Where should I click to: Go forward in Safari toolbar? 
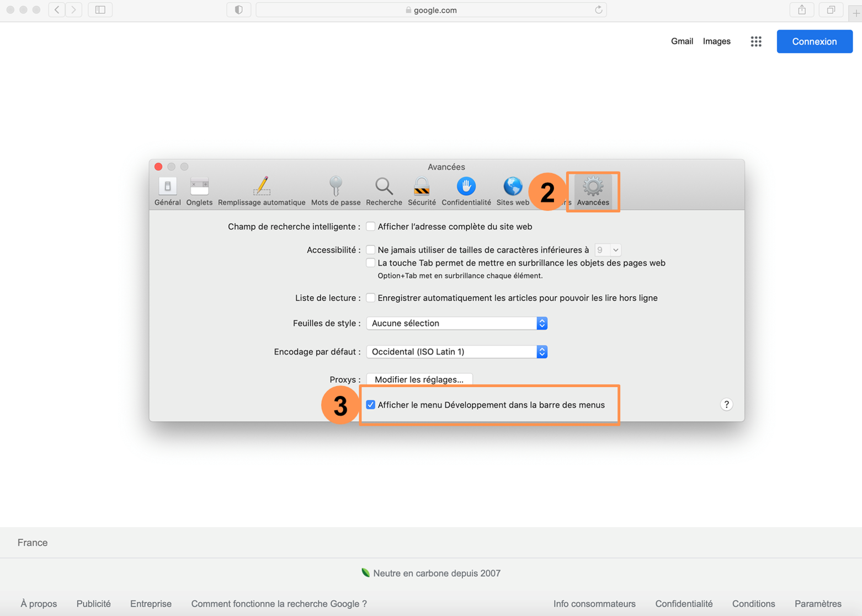(x=73, y=10)
